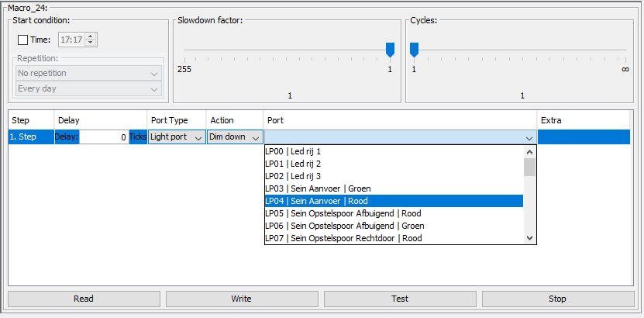Decrease time with the spinner down arrow
The width and height of the screenshot is (644, 318).
point(91,43)
